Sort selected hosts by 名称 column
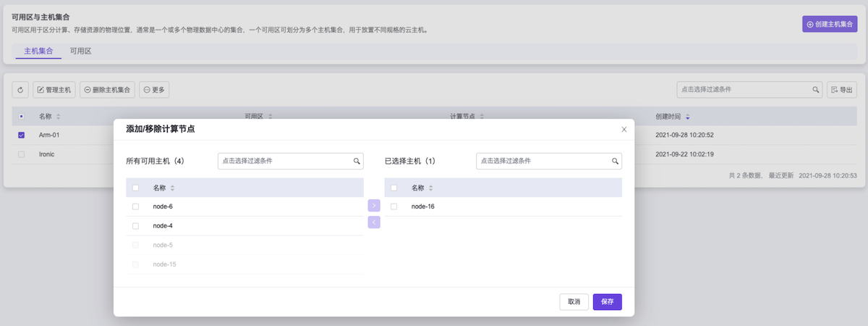 (x=430, y=188)
